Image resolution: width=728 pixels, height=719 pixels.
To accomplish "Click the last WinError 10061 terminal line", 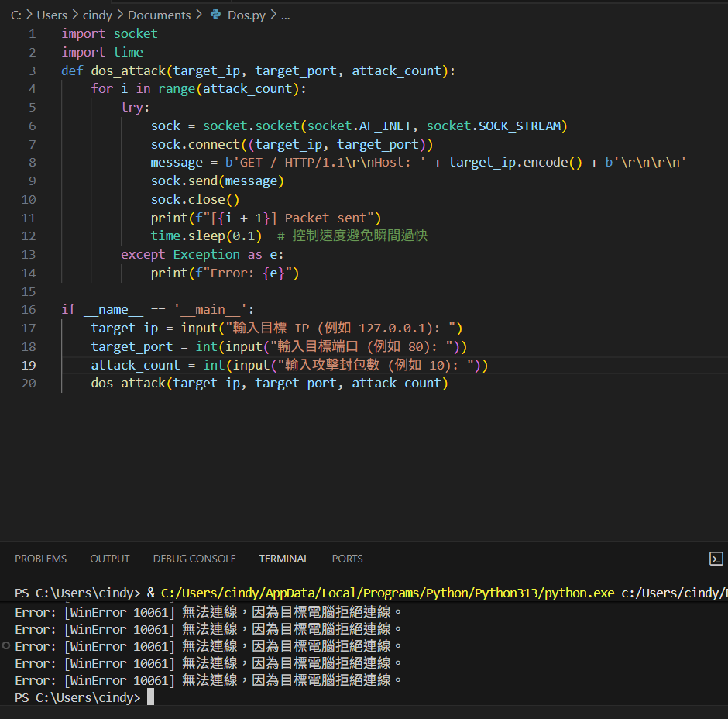I will pos(208,680).
